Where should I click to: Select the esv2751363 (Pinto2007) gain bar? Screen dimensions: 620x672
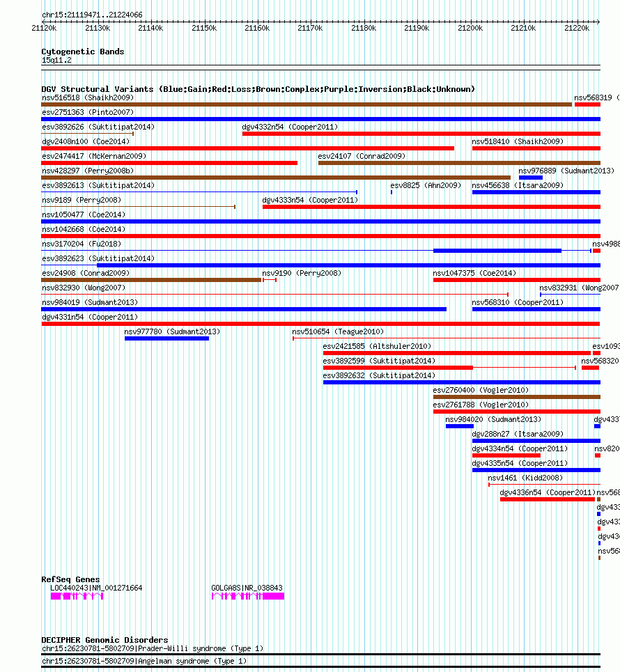click(320, 119)
